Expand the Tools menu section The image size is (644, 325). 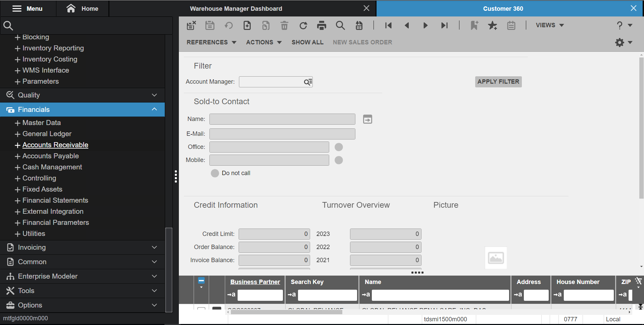pyautogui.click(x=82, y=291)
